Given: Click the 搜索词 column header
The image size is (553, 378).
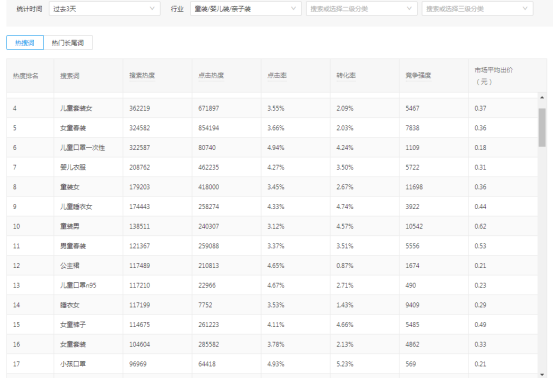Looking at the screenshot, I should (x=70, y=76).
